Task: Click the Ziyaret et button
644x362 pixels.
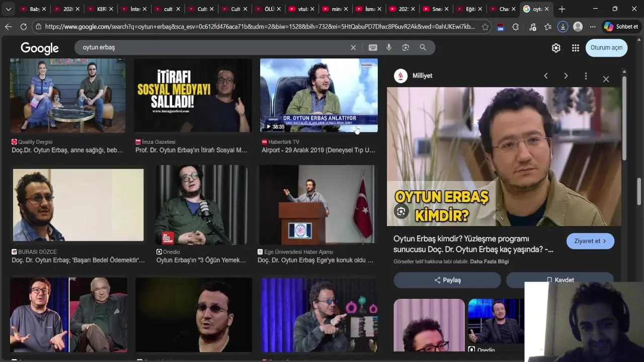Action: point(590,241)
